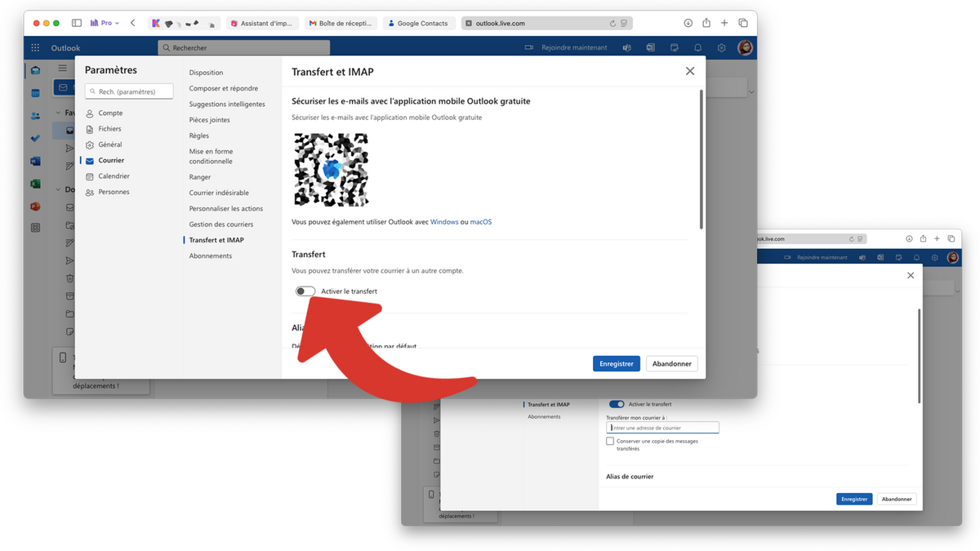
Task: Go back using Safari's back chevron
Action: [x=132, y=23]
